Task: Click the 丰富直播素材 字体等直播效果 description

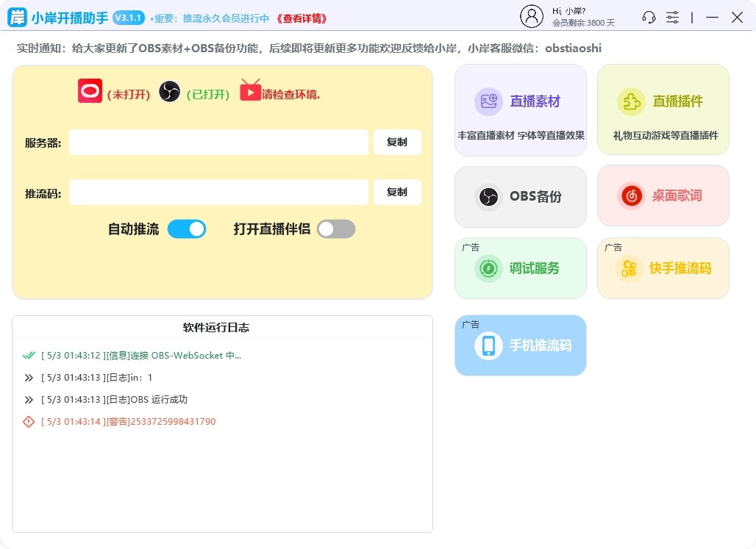Action: tap(521, 135)
